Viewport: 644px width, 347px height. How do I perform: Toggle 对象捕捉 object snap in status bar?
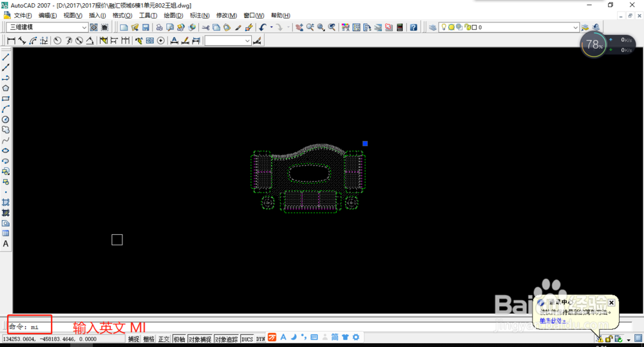coord(200,339)
